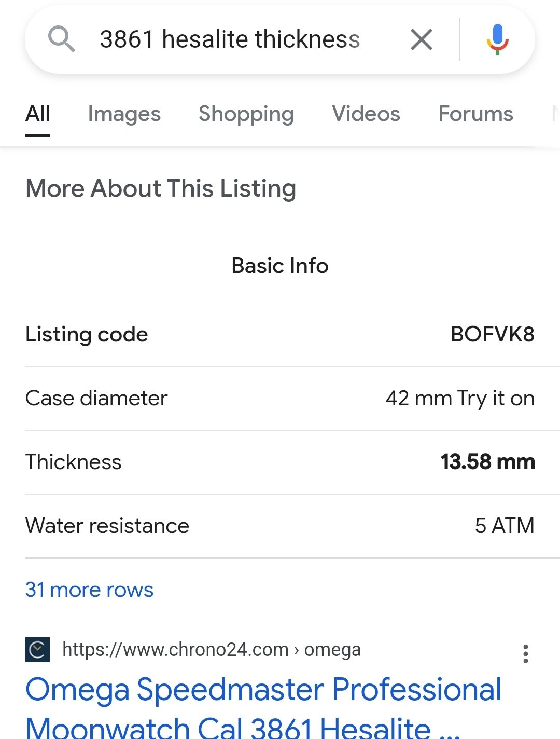Image resolution: width=560 pixels, height=739 pixels.
Task: Click the Water resistance row label
Action: pyautogui.click(x=107, y=526)
